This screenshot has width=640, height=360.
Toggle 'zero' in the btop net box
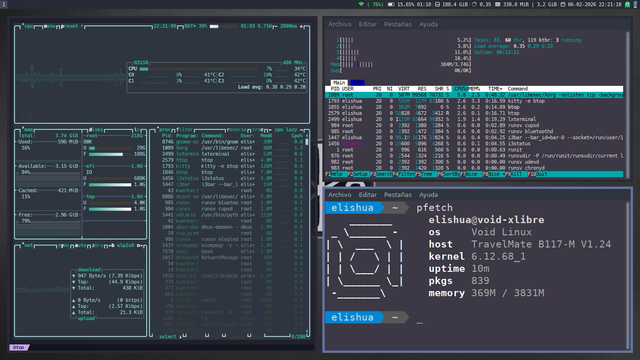tap(98, 246)
